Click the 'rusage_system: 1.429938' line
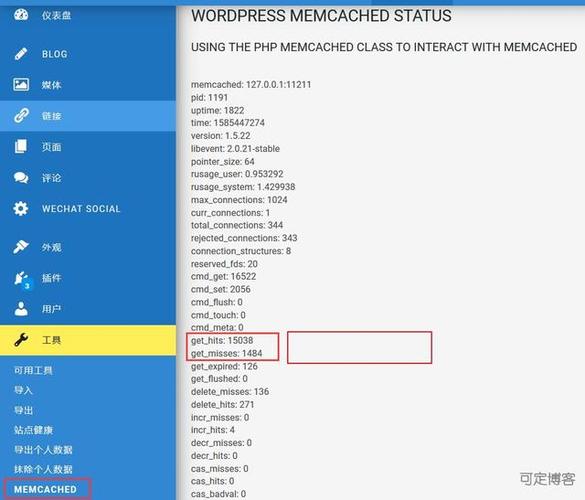Screen dimensions: 585x500 click(x=243, y=187)
